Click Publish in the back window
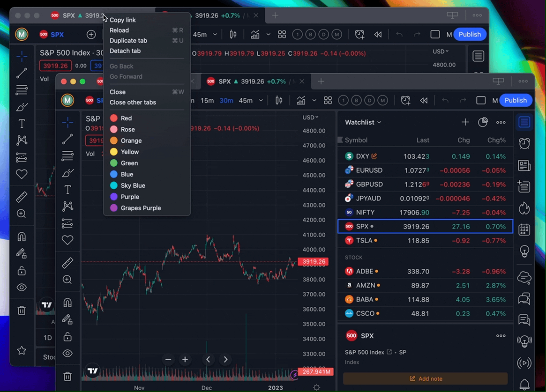546x392 pixels. point(470,35)
